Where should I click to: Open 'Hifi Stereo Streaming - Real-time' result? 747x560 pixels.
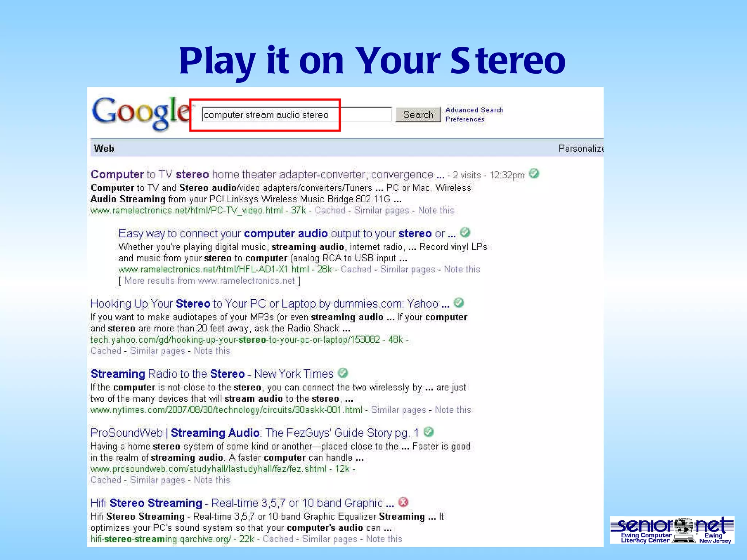tap(242, 503)
